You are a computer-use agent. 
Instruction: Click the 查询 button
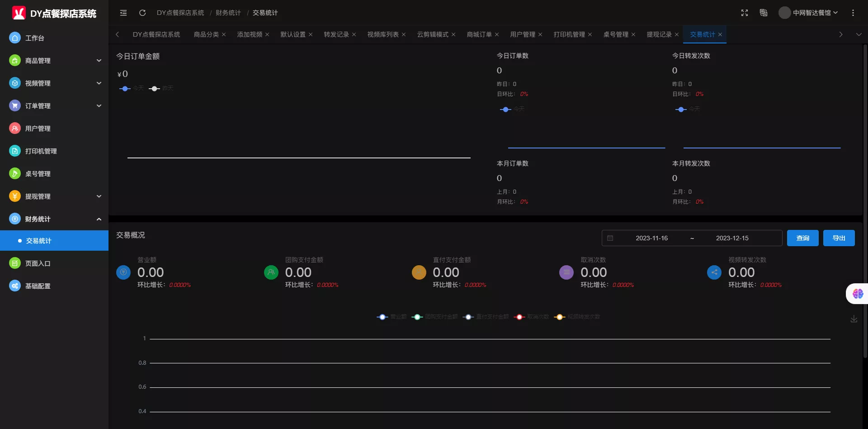pos(802,238)
